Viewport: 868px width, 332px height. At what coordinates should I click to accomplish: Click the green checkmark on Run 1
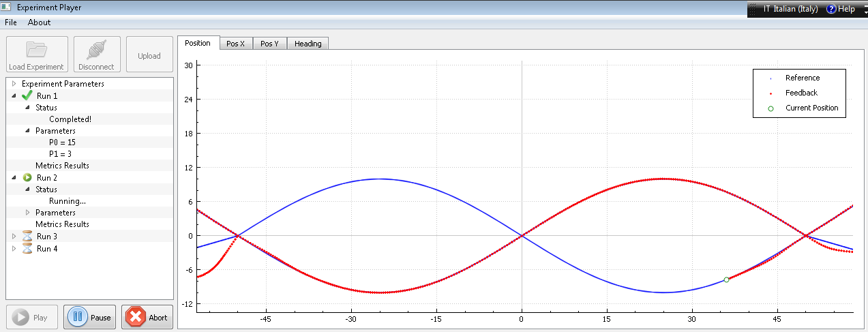27,96
